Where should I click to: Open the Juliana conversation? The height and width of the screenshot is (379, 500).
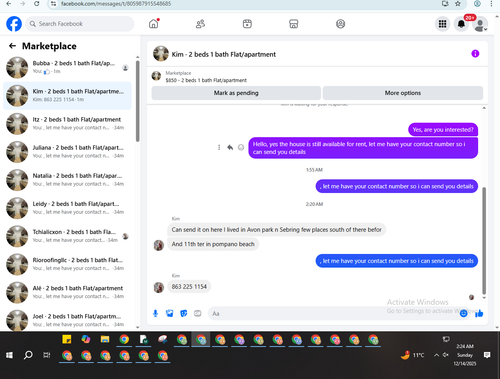pos(67,152)
